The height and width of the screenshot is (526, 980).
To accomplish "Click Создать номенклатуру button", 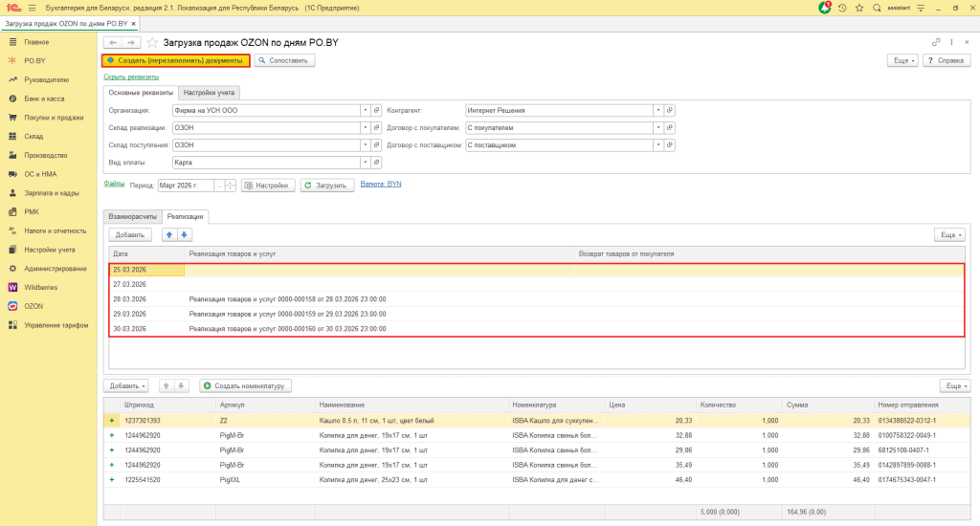I will tap(245, 386).
